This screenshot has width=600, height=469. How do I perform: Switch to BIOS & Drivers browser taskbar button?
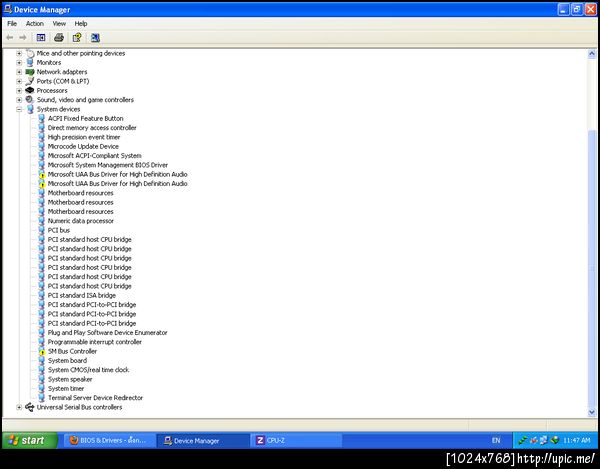pos(108,440)
